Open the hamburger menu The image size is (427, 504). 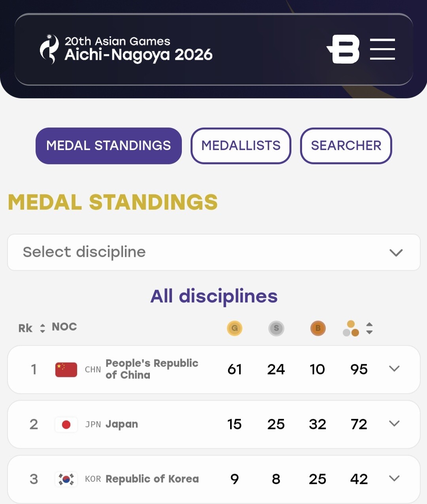382,49
